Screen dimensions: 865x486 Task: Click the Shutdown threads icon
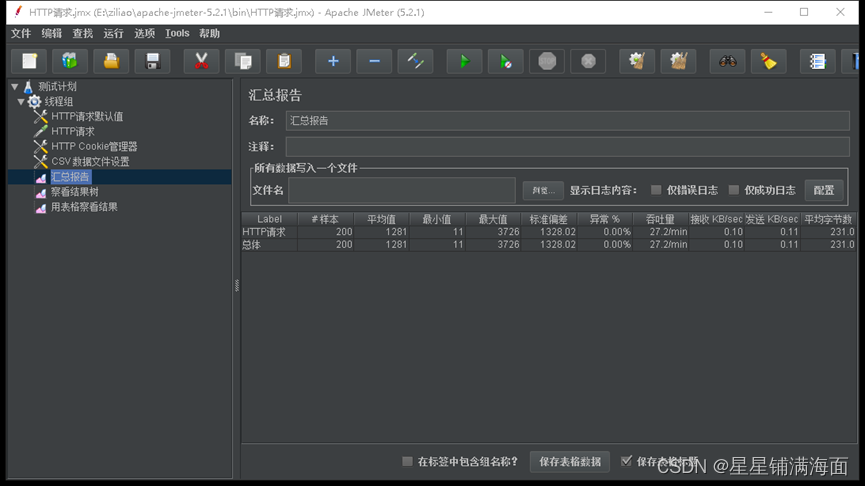tap(588, 61)
